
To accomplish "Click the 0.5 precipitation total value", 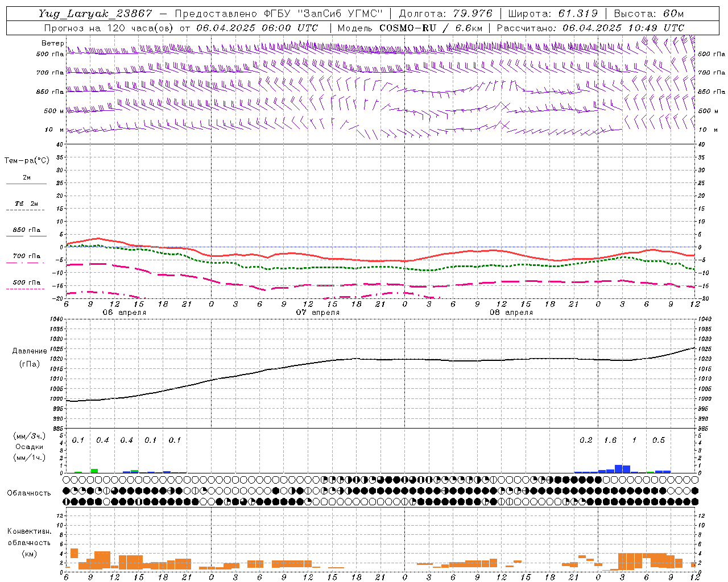I will coord(659,440).
